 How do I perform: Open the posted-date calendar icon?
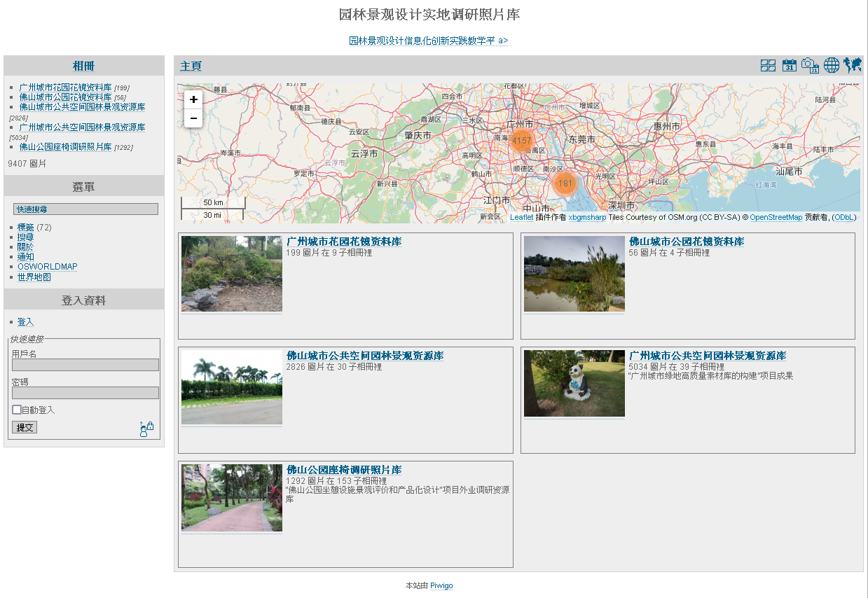coord(790,66)
